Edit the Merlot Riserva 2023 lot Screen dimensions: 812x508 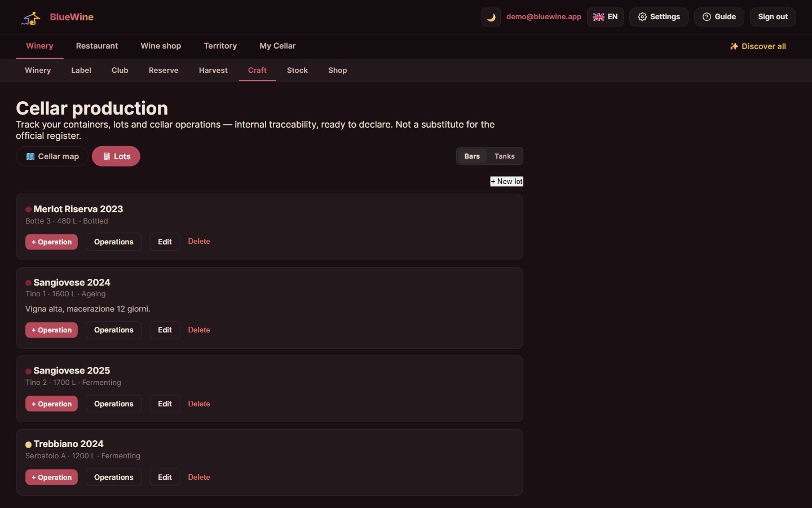pyautogui.click(x=165, y=242)
